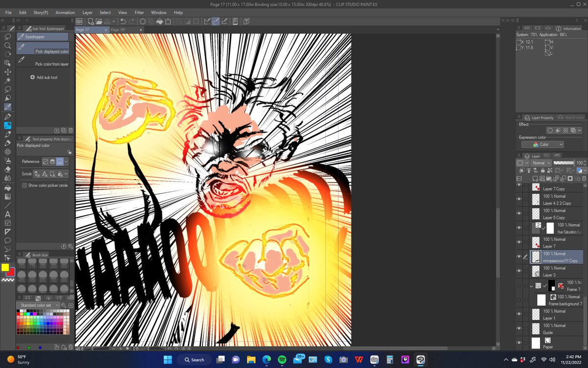Open Spotify from the taskbar
588x368 pixels.
(282, 360)
